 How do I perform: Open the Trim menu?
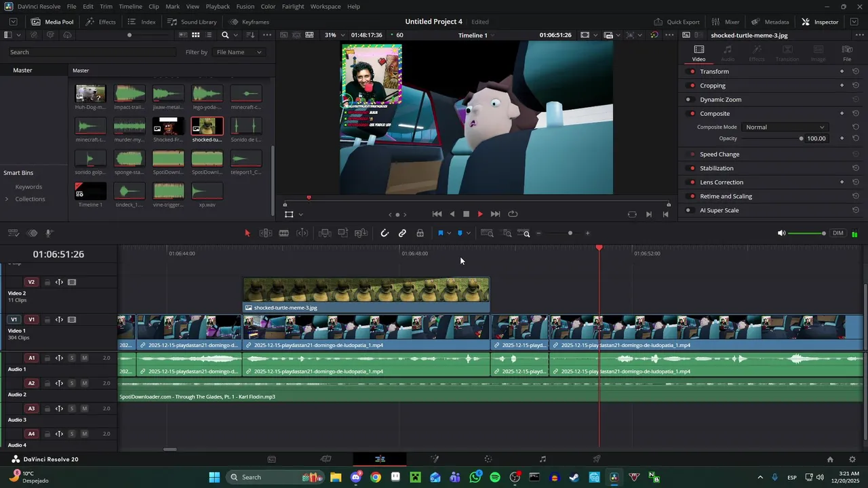tap(106, 6)
